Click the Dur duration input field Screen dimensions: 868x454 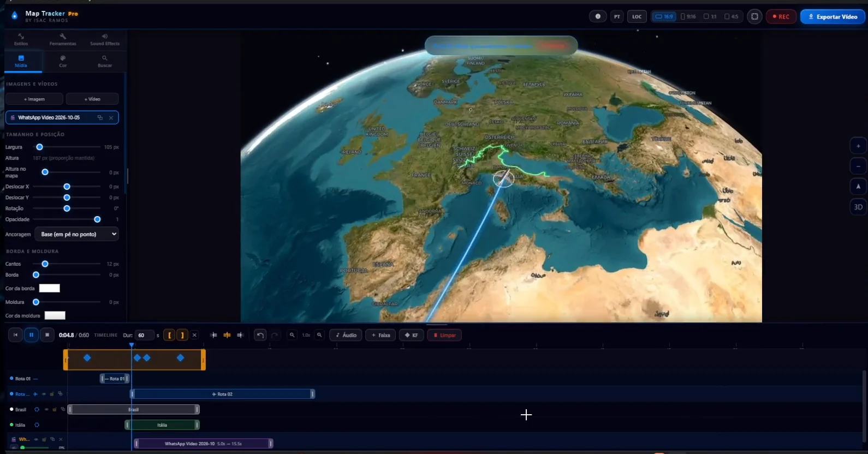pyautogui.click(x=144, y=335)
